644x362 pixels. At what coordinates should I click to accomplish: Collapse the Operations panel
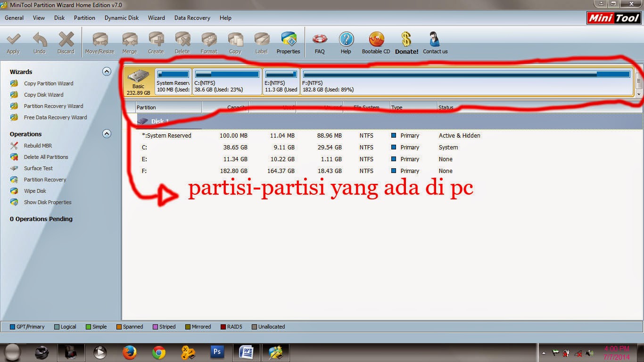[107, 134]
